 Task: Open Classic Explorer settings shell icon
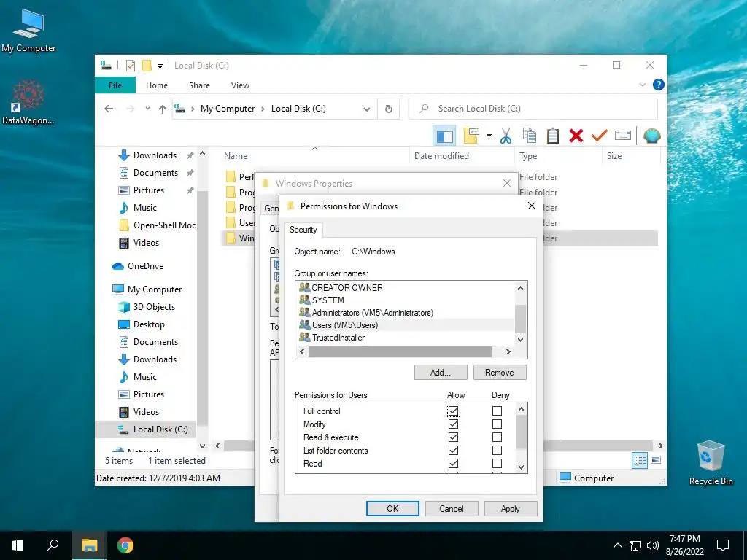(651, 136)
